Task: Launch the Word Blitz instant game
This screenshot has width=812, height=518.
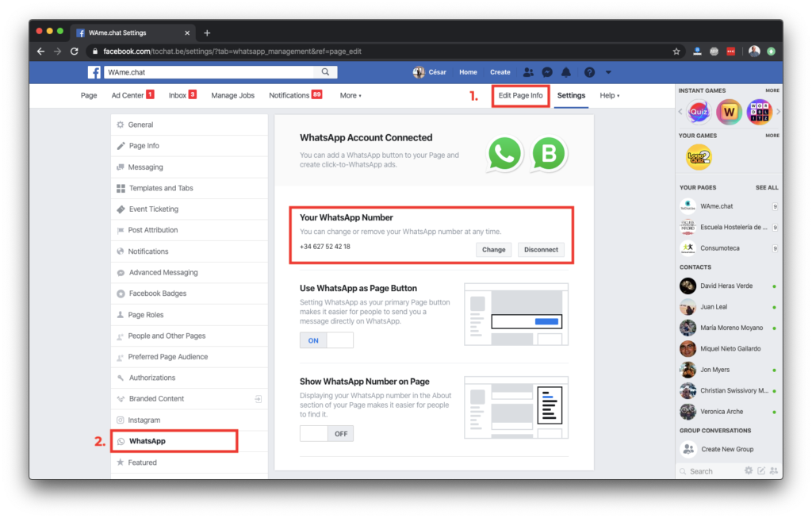Action: point(759,112)
